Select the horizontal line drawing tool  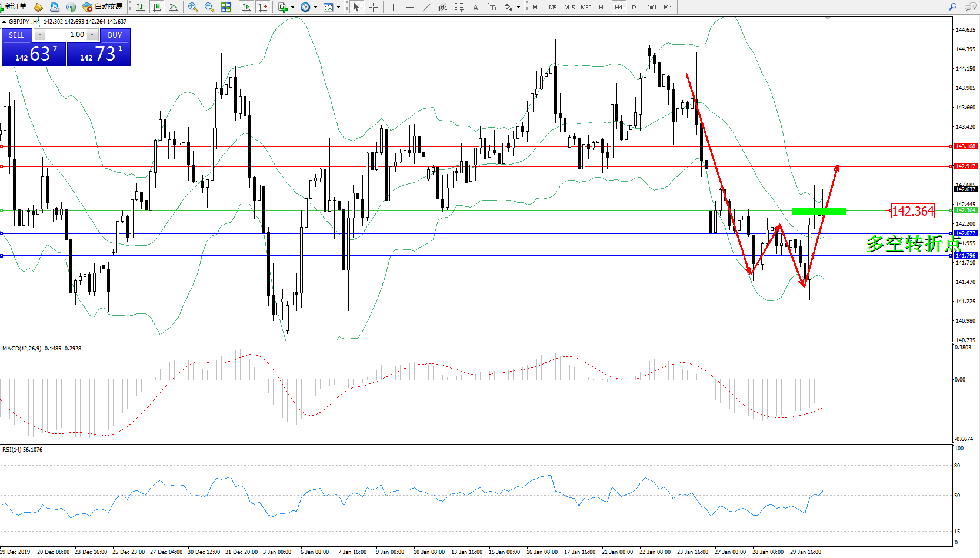409,7
